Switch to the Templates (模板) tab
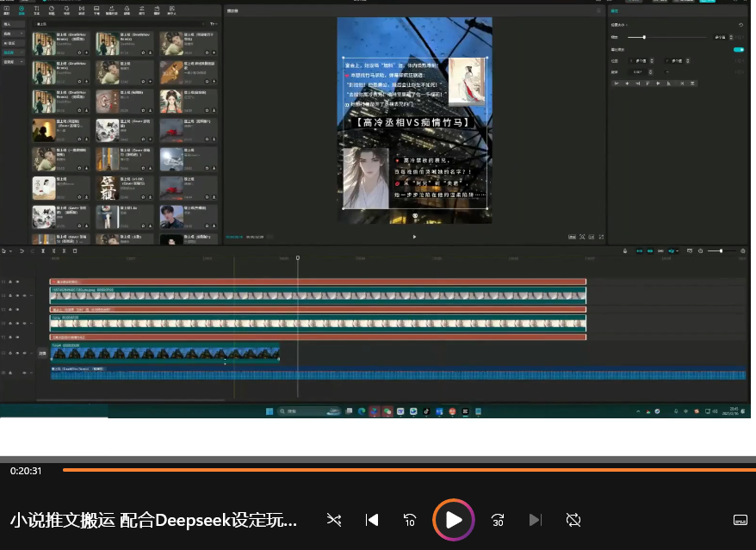Image resolution: width=756 pixels, height=550 pixels. (157, 10)
